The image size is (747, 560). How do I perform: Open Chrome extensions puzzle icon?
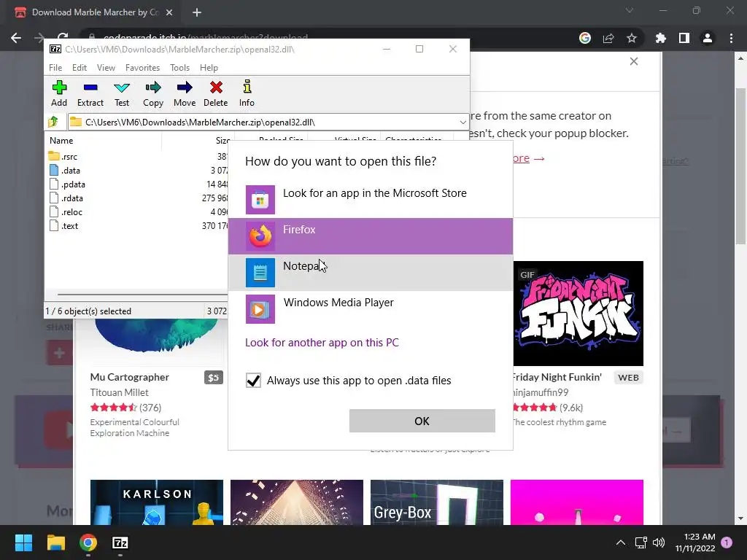660,38
